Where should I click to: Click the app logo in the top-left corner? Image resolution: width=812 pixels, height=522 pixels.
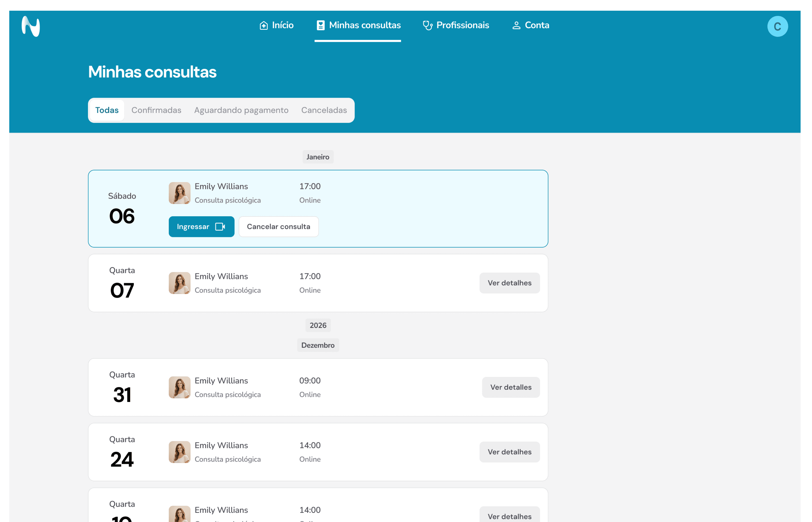pos(30,26)
